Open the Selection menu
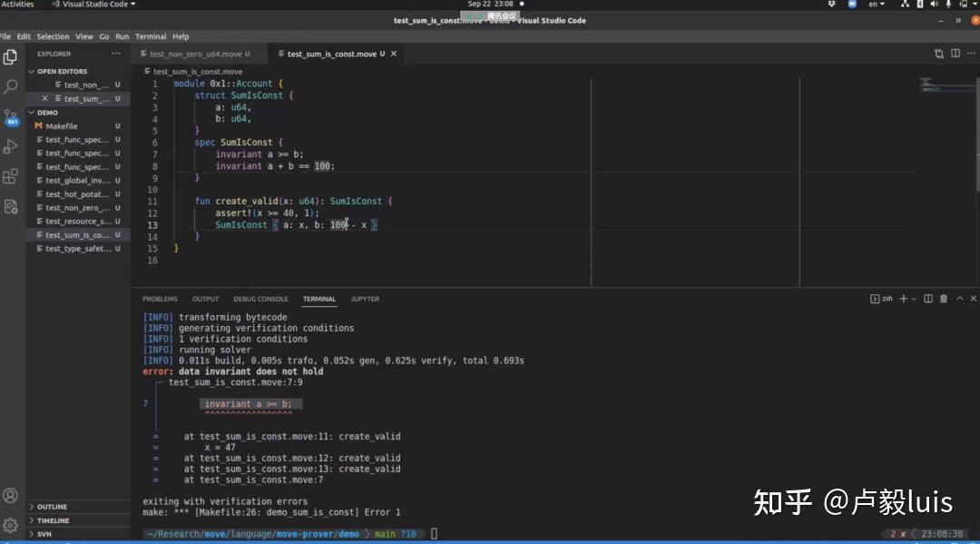Screen dimensions: 980x544 pyautogui.click(x=53, y=37)
